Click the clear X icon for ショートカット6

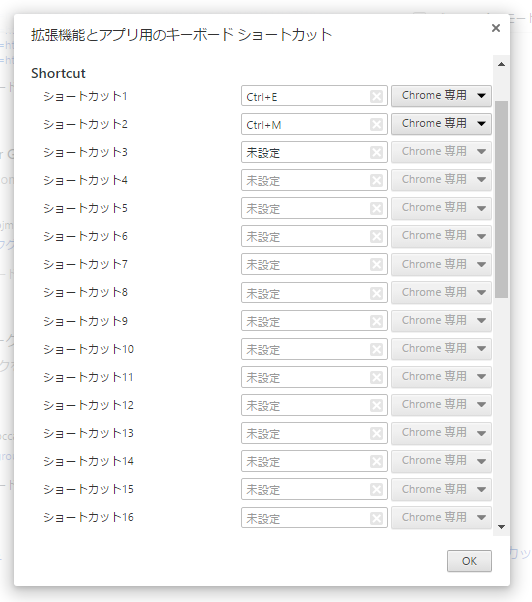[x=376, y=236]
